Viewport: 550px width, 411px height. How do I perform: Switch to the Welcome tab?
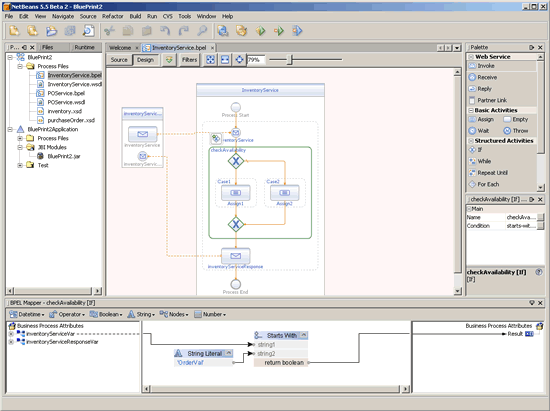coord(120,48)
